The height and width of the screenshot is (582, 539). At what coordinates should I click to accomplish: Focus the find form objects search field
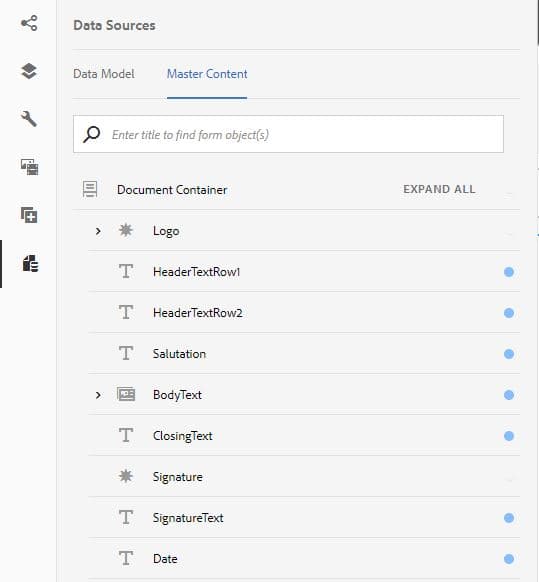click(x=288, y=134)
